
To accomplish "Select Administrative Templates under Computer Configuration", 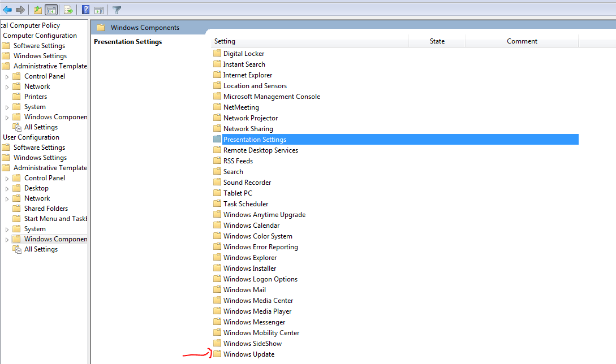I will tap(50, 66).
